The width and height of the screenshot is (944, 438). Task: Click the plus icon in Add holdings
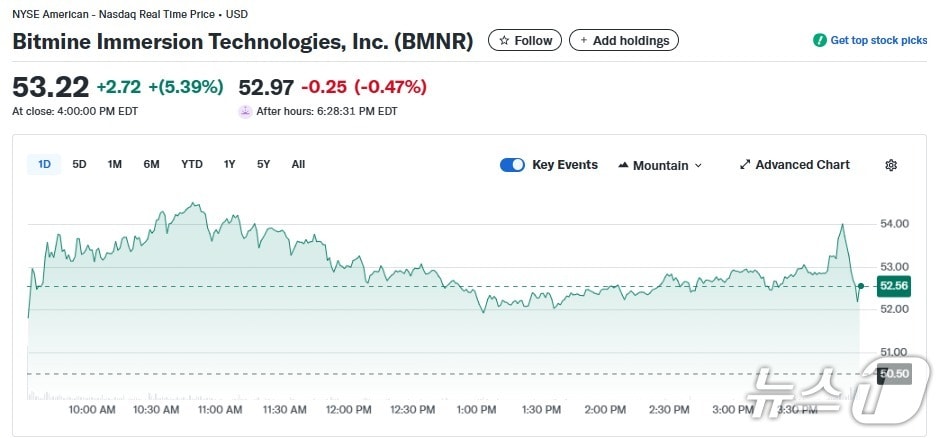click(x=582, y=41)
